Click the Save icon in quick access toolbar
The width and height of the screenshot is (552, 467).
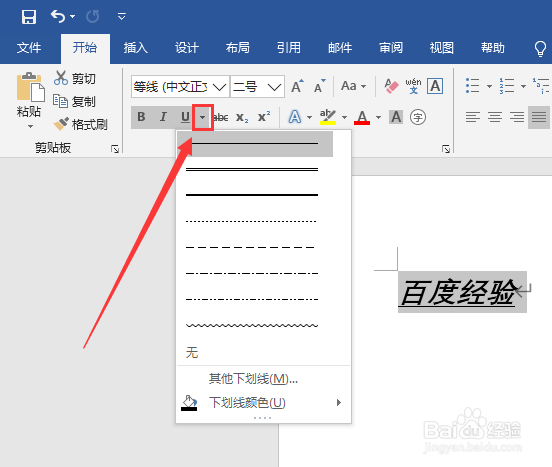point(29,17)
